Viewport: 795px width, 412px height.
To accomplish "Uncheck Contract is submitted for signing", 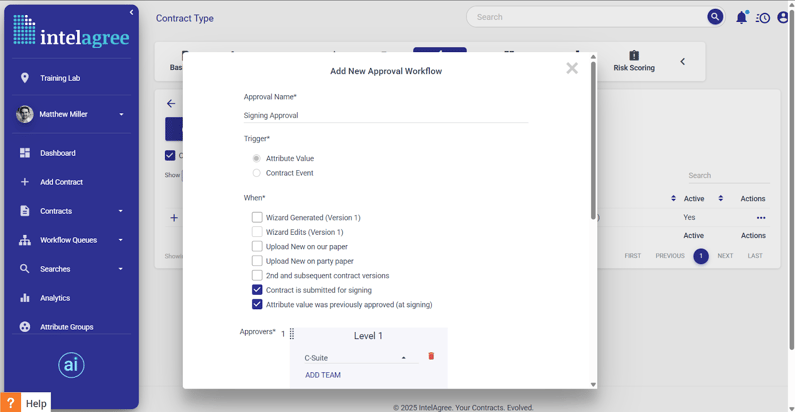I will [x=257, y=290].
